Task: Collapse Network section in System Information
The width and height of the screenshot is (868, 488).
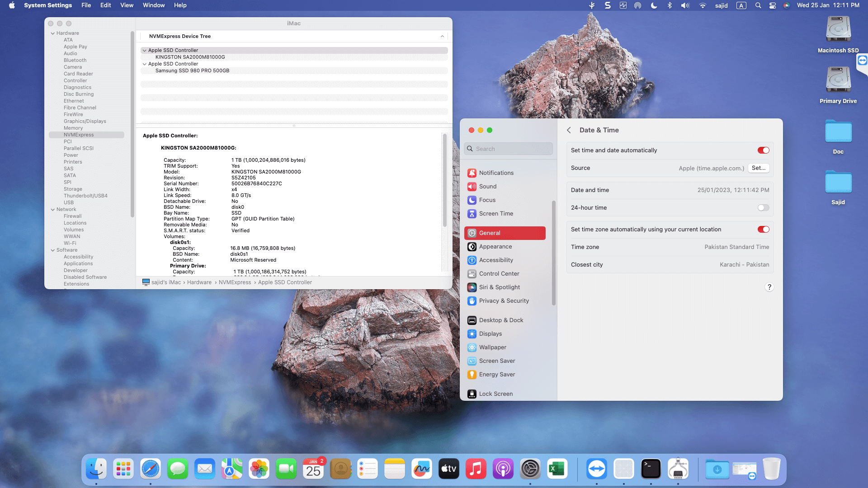Action: (x=53, y=209)
